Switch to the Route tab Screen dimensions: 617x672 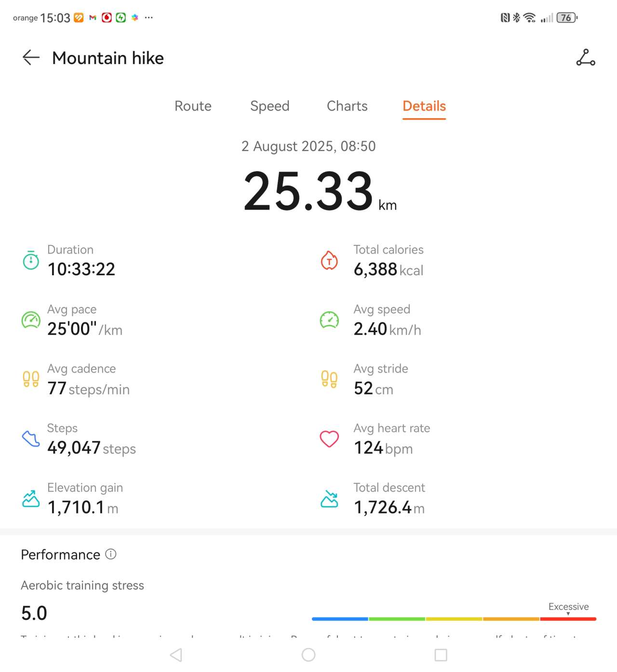[x=193, y=106]
